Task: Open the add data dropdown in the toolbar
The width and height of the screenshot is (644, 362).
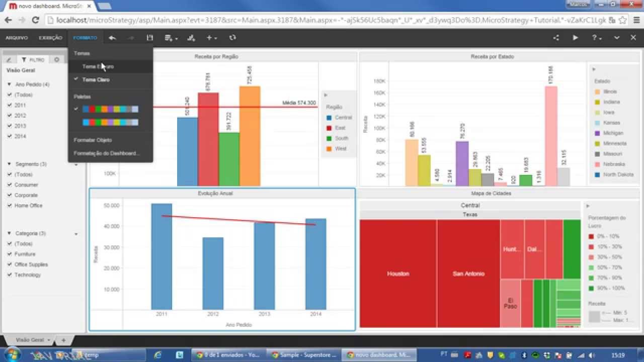Action: (x=171, y=38)
